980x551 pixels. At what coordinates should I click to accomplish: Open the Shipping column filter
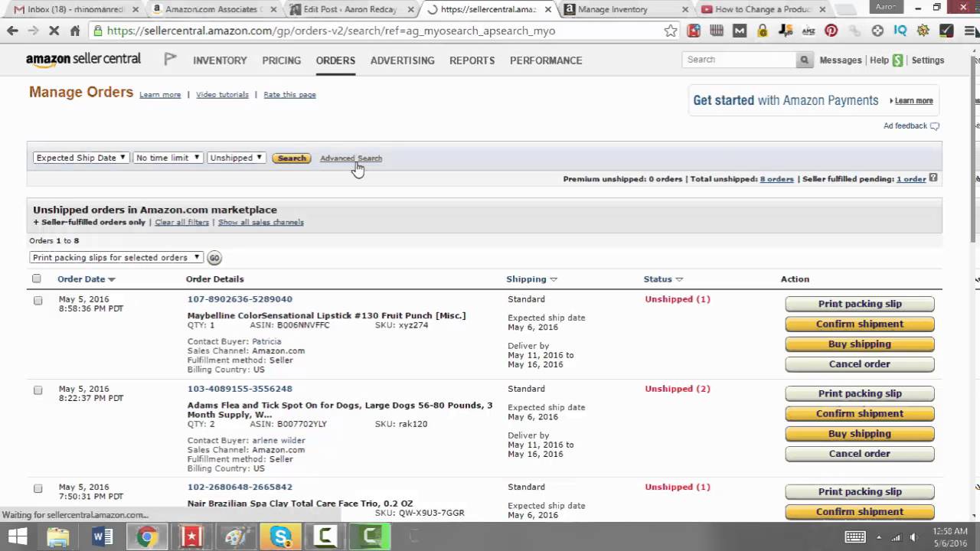(x=554, y=280)
